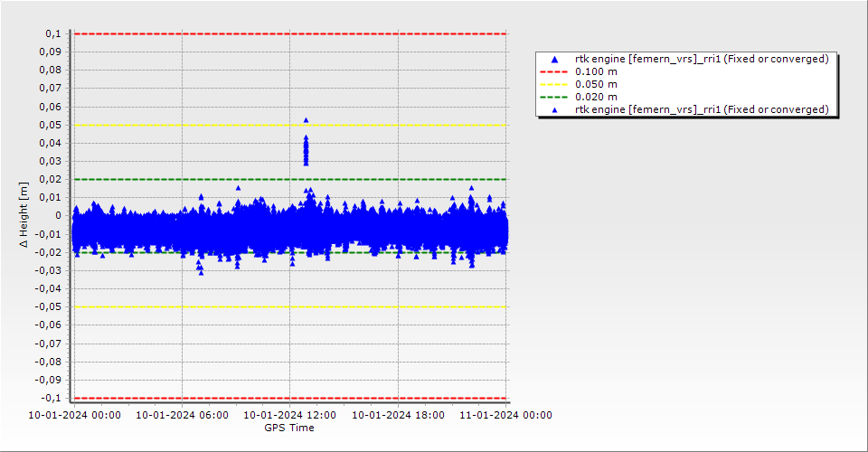Viewport: 868px width, 452px height.
Task: Select the topmost outlier point above 0,05
Action: pos(306,119)
